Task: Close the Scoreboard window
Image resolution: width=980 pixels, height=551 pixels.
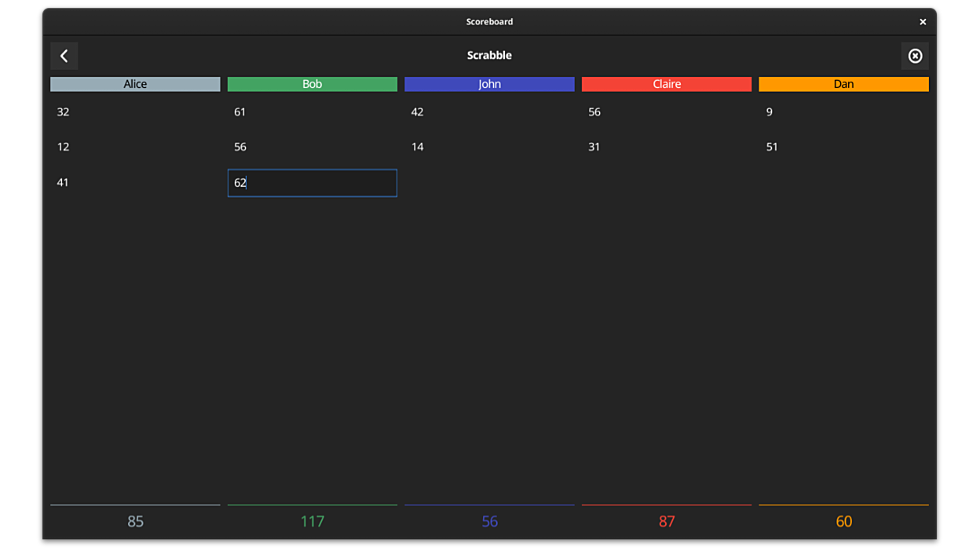Action: [923, 22]
